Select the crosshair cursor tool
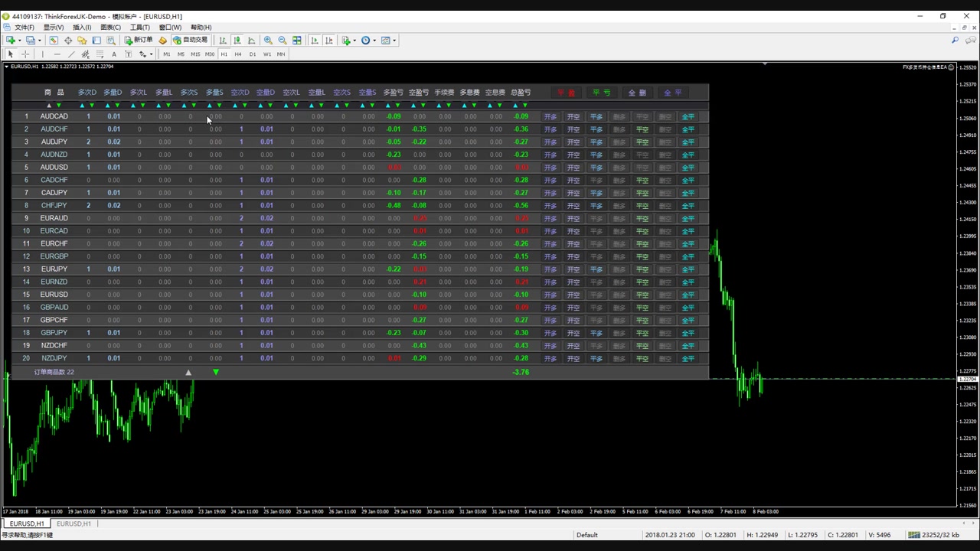Viewport: 980px width, 551px height. click(25, 54)
